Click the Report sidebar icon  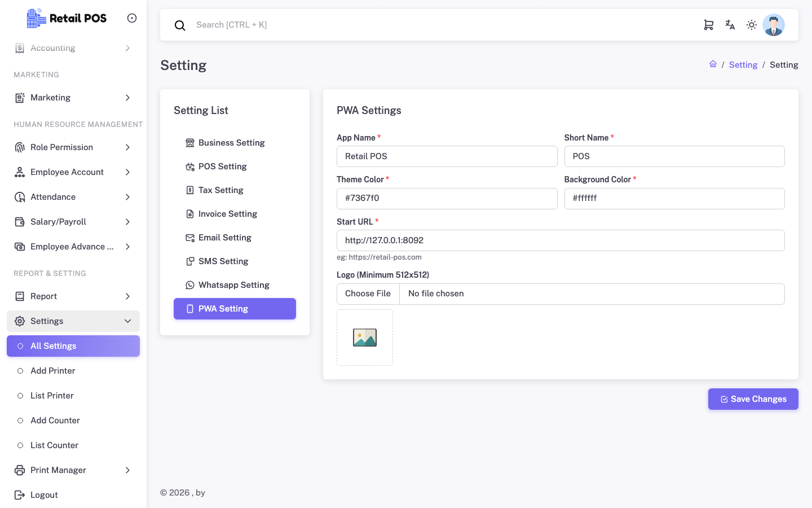[x=20, y=296]
